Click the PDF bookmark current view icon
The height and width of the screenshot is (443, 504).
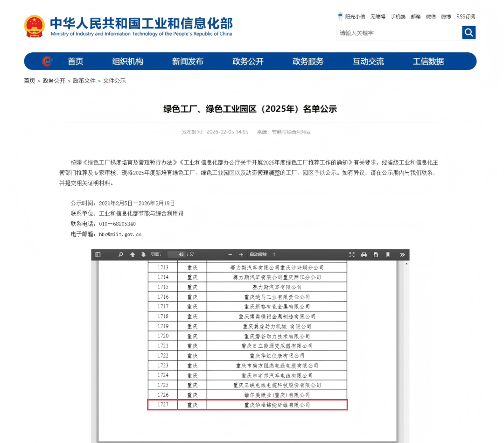point(388,254)
